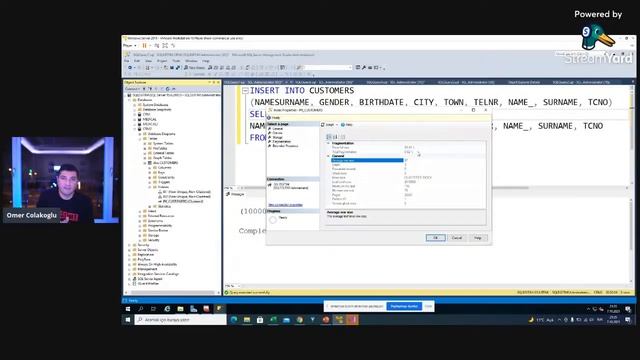Expand the System Databases folder
The width and height of the screenshot is (640, 360).
tap(135, 105)
